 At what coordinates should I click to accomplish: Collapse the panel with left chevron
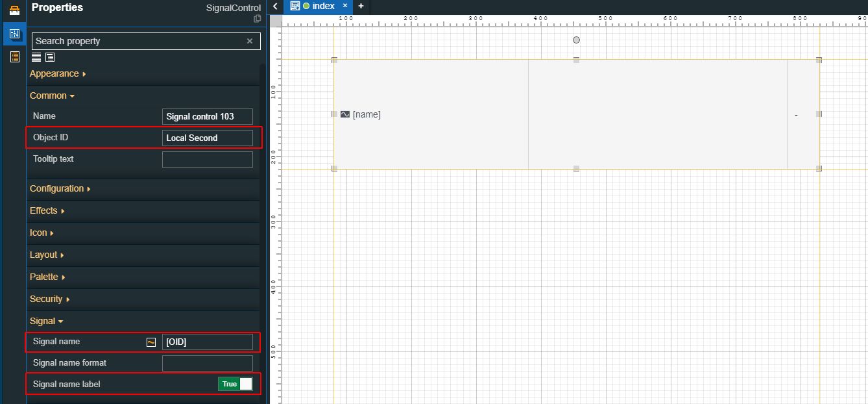click(276, 6)
